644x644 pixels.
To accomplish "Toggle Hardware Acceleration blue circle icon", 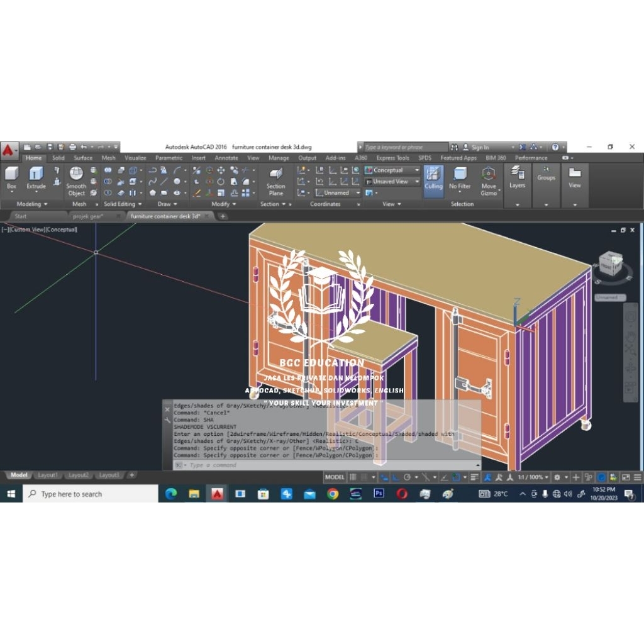I will (601, 477).
